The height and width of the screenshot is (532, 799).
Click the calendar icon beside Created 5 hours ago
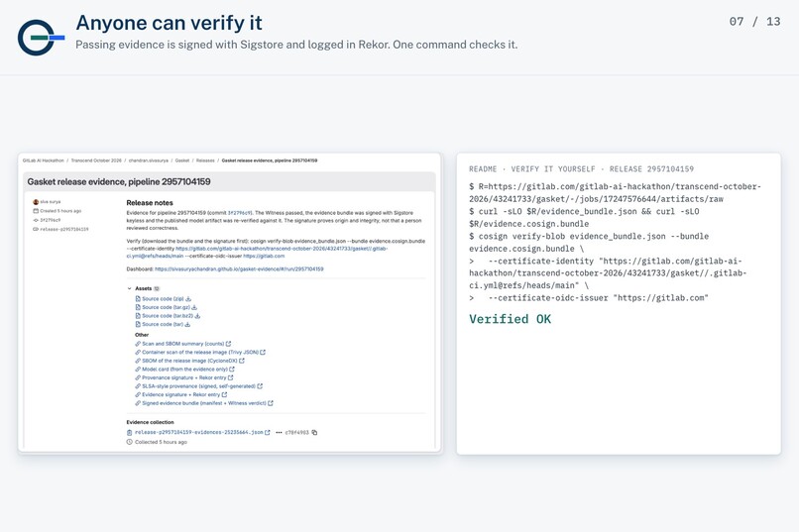(x=36, y=211)
